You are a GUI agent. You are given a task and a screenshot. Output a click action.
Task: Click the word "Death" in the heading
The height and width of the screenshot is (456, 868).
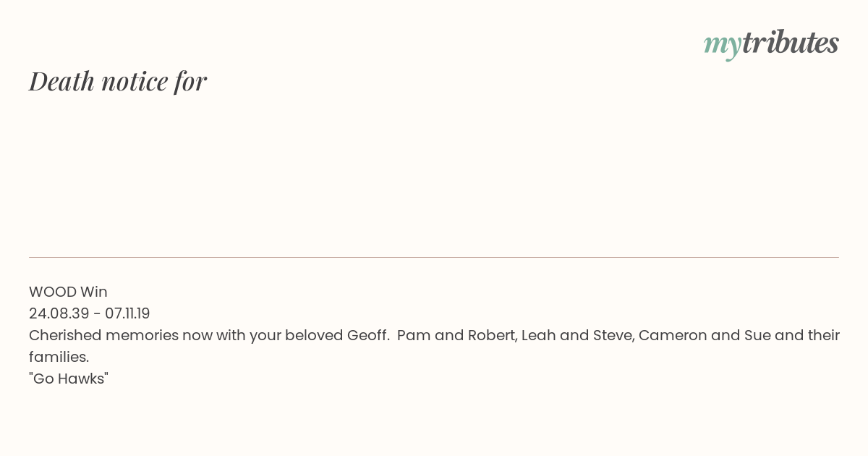coord(61,81)
